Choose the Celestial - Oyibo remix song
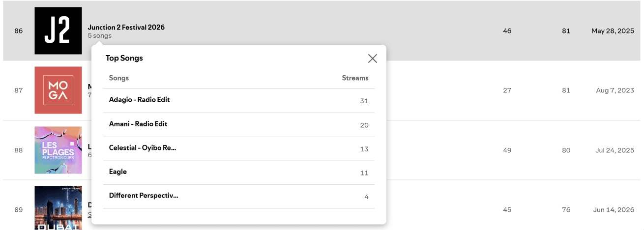The height and width of the screenshot is (230, 644). 239,148
